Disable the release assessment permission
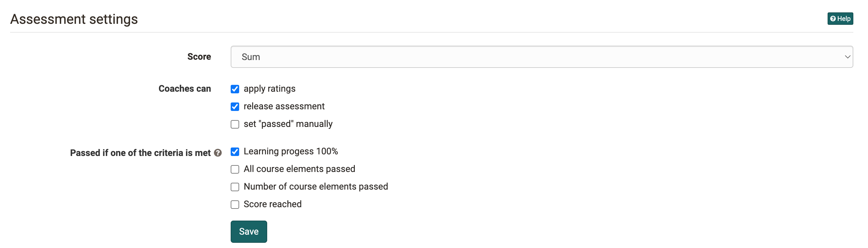 point(235,107)
